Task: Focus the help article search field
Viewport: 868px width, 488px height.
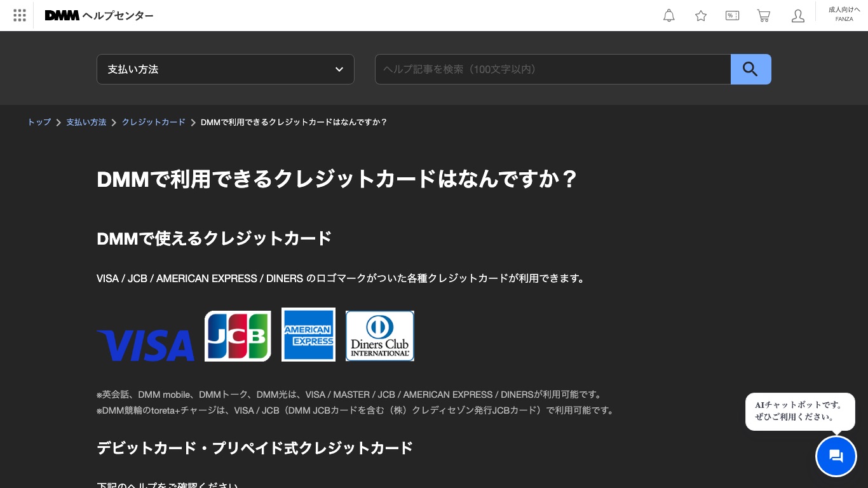Action: (553, 69)
